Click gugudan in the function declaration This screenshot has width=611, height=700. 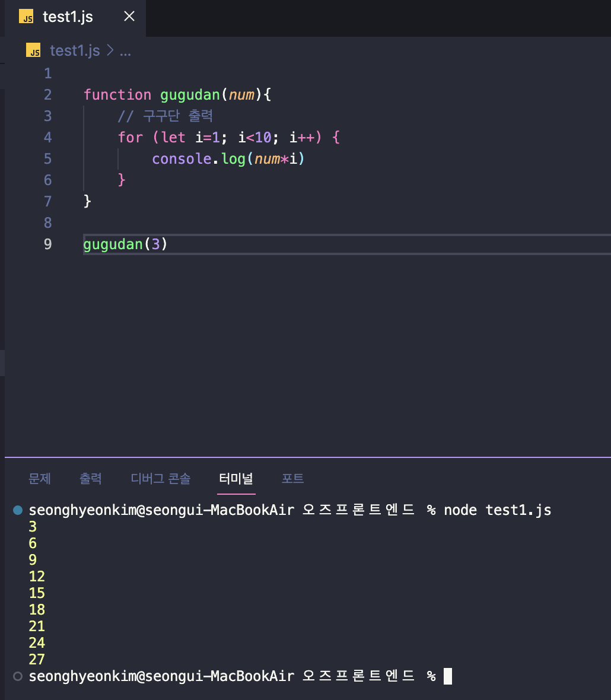[190, 96]
